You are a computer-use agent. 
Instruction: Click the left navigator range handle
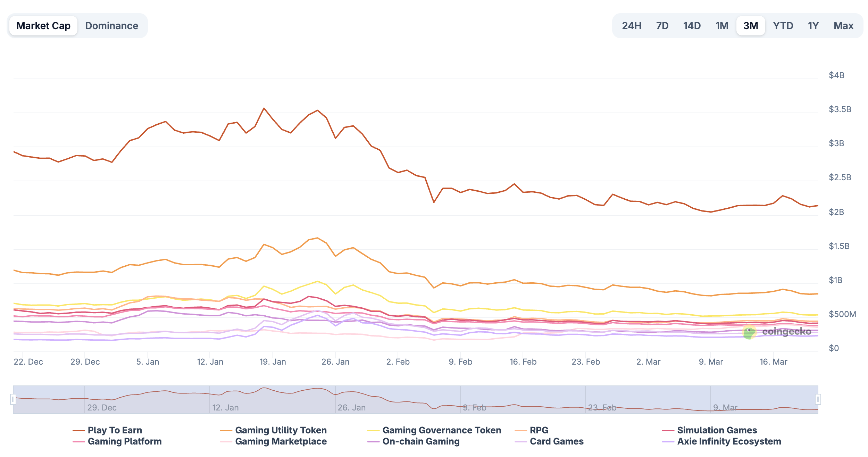click(x=13, y=399)
